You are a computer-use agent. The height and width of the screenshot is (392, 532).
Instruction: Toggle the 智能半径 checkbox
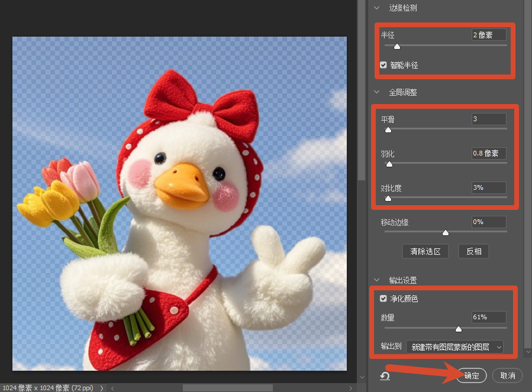(383, 65)
